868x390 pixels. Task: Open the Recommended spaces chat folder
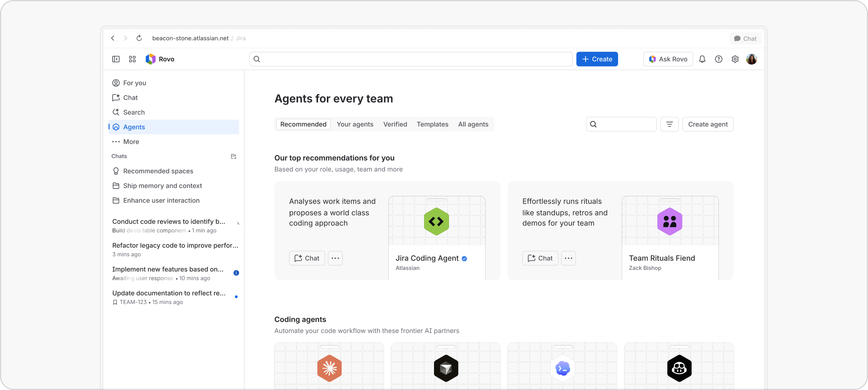click(x=174, y=171)
